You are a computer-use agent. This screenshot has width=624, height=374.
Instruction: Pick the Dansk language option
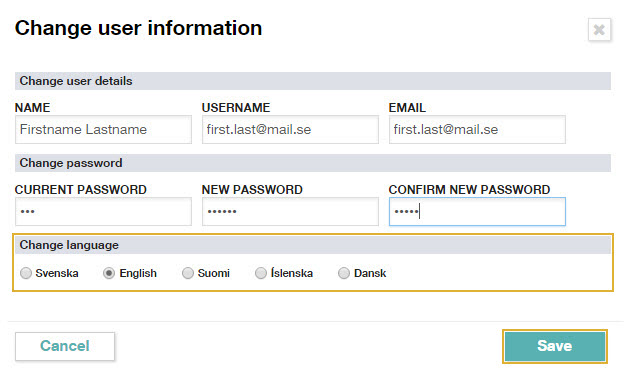(x=344, y=273)
